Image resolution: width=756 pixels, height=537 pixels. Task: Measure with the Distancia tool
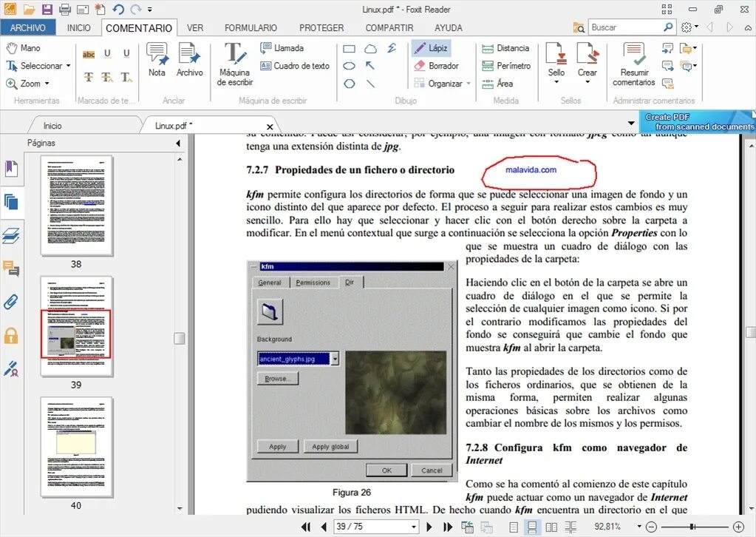click(505, 48)
